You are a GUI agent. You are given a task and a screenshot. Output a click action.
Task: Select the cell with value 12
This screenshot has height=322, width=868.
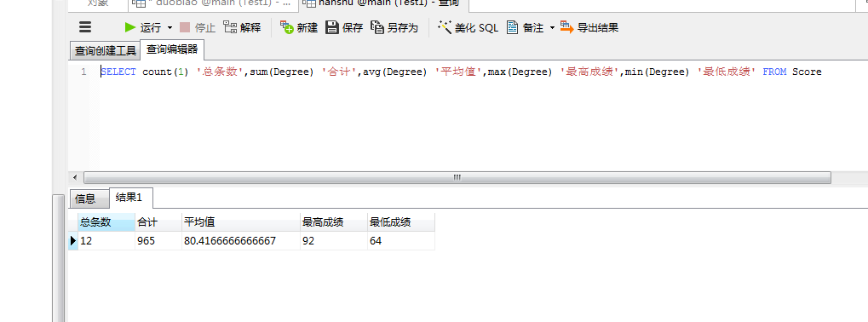click(x=106, y=241)
